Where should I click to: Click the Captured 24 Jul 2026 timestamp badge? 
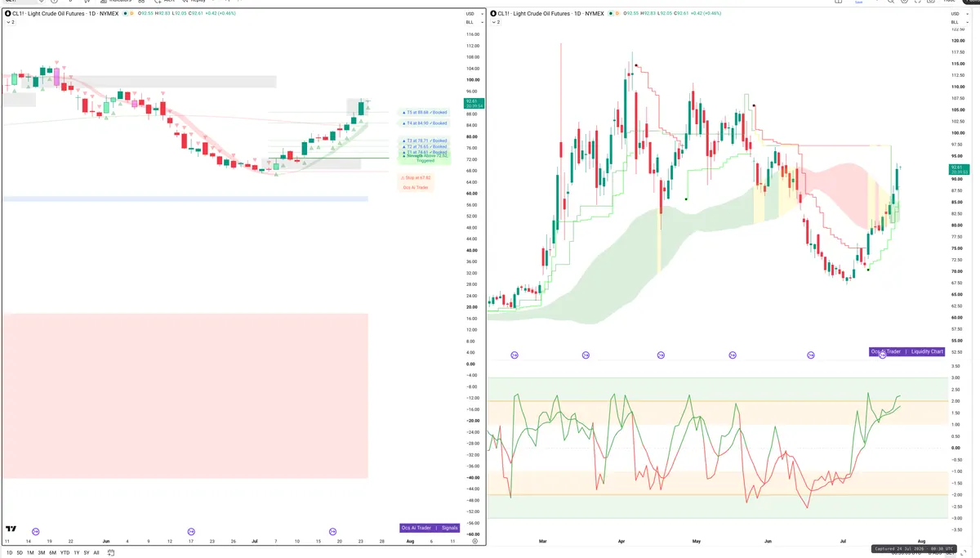click(x=913, y=549)
